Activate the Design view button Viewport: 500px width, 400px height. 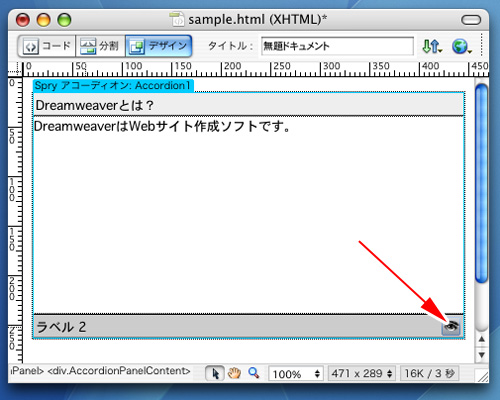point(159,46)
